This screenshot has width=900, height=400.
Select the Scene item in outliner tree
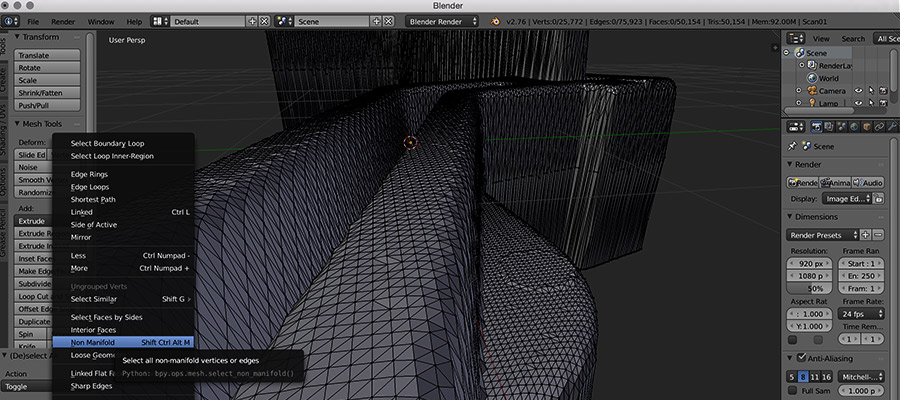click(x=816, y=52)
